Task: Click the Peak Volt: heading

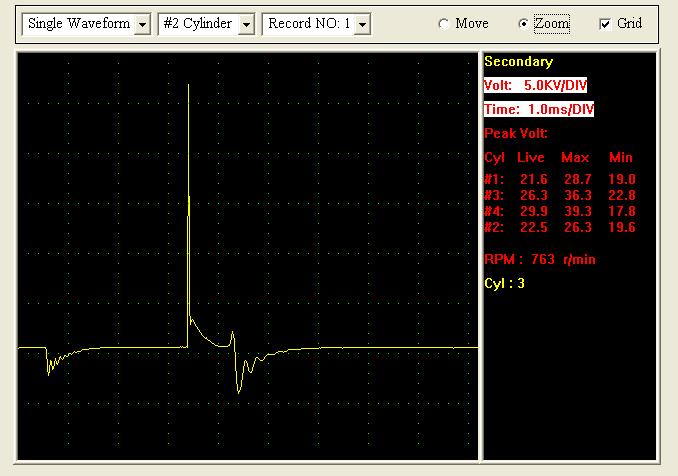Action: click(516, 133)
